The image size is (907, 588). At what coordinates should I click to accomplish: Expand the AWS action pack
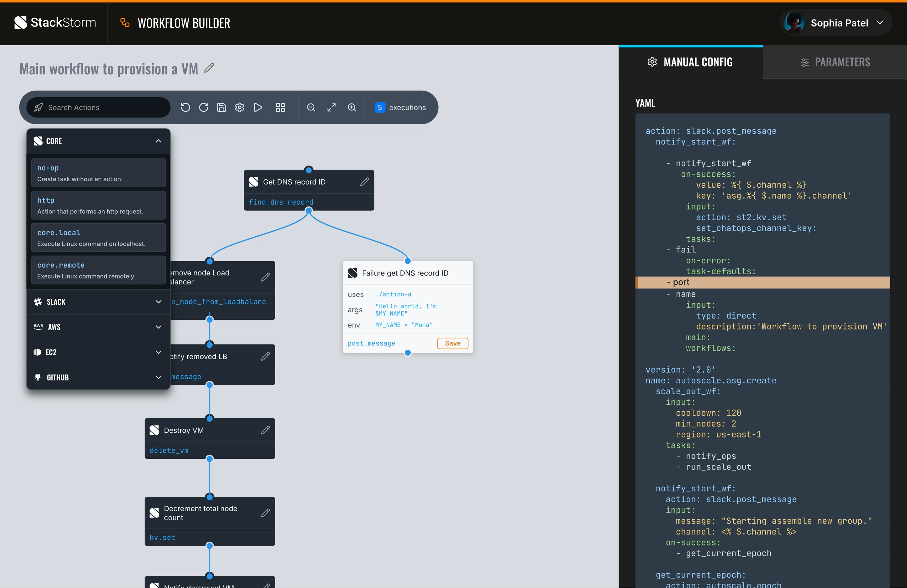pyautogui.click(x=158, y=327)
